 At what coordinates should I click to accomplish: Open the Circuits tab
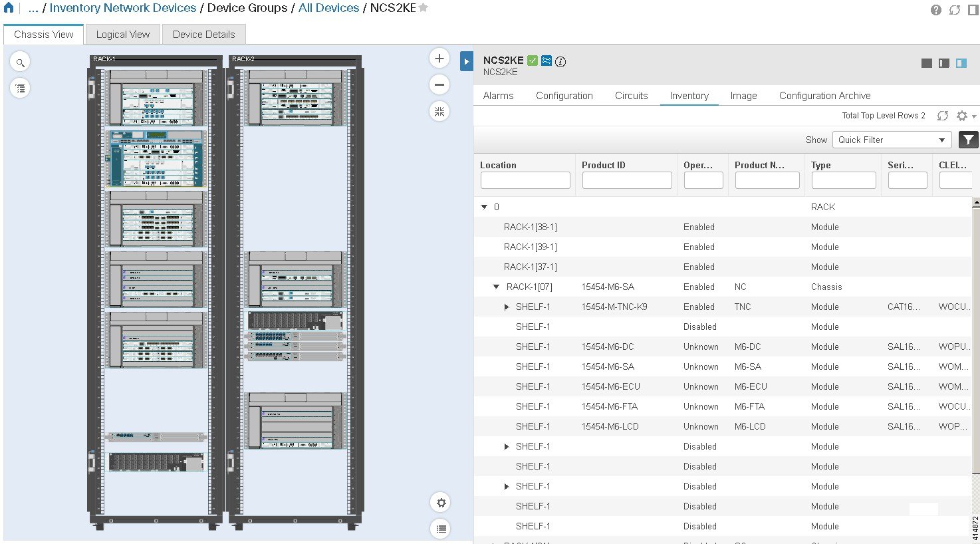coord(632,96)
